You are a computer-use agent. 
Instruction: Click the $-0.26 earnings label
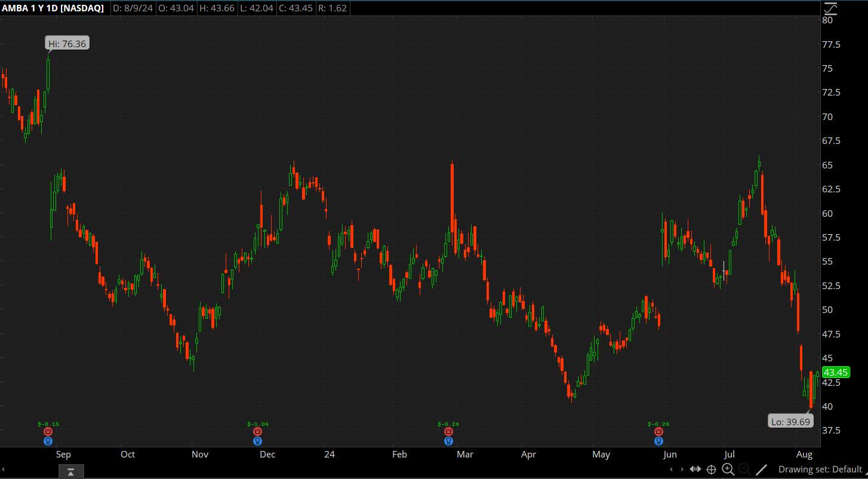coord(658,424)
